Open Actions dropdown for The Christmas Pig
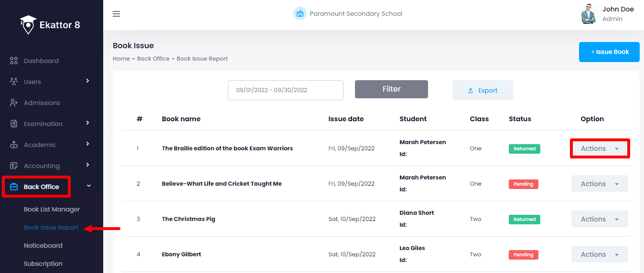 click(600, 219)
